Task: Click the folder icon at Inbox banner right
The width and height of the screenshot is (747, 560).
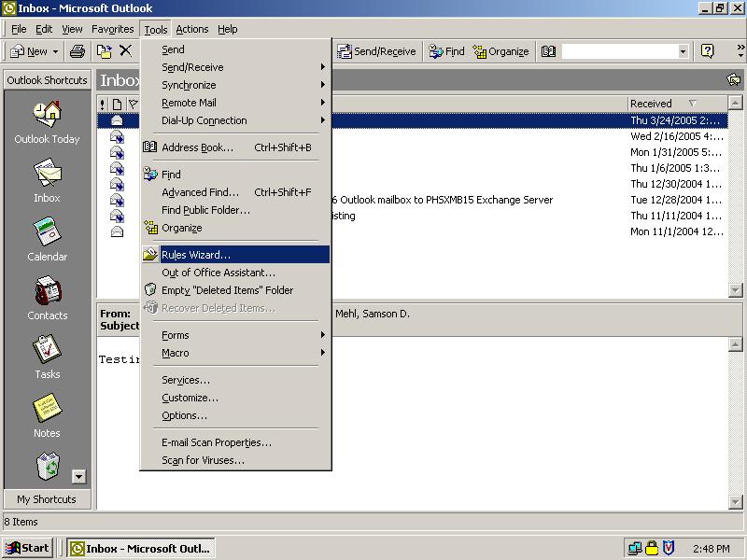Action: click(x=734, y=79)
